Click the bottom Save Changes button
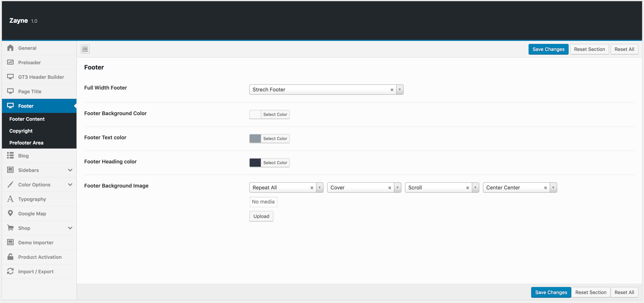 (x=551, y=292)
